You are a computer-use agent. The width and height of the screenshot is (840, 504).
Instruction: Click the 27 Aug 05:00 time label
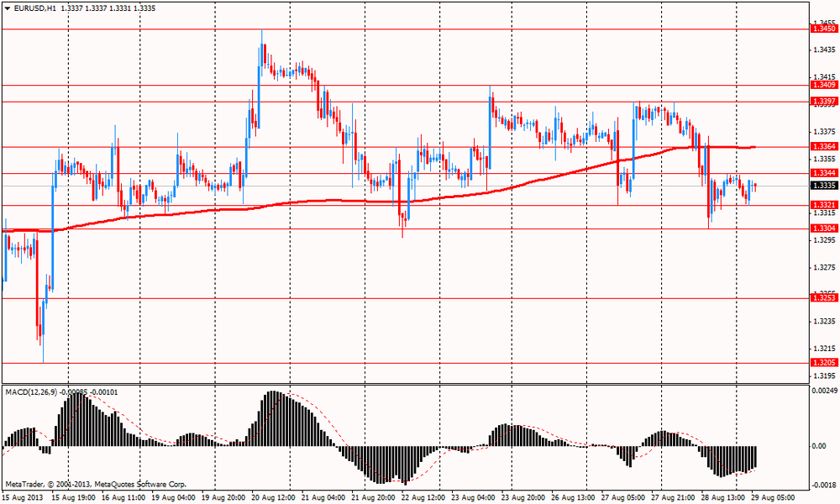tap(622, 497)
